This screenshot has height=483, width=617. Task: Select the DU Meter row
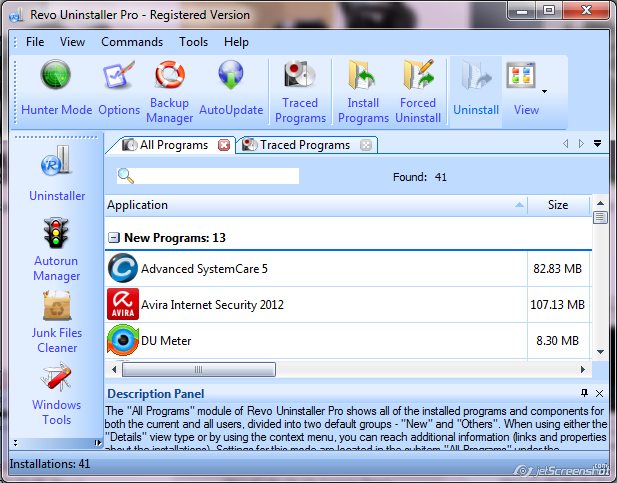point(348,340)
